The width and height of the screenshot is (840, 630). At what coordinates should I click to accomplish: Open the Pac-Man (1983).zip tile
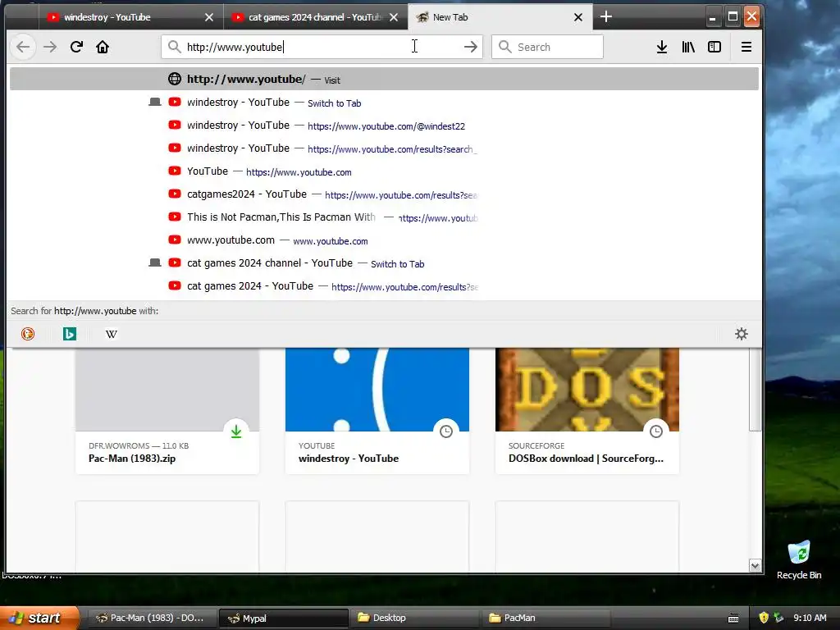pos(167,411)
